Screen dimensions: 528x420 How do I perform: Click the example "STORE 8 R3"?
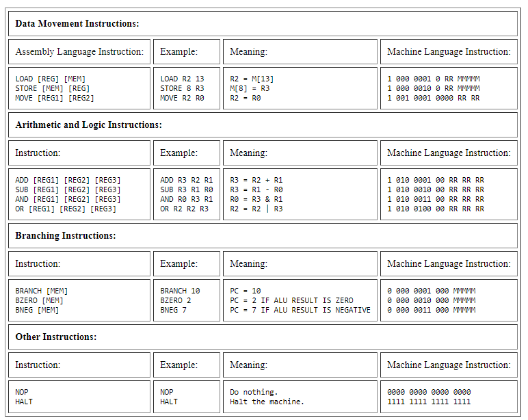tap(182, 88)
